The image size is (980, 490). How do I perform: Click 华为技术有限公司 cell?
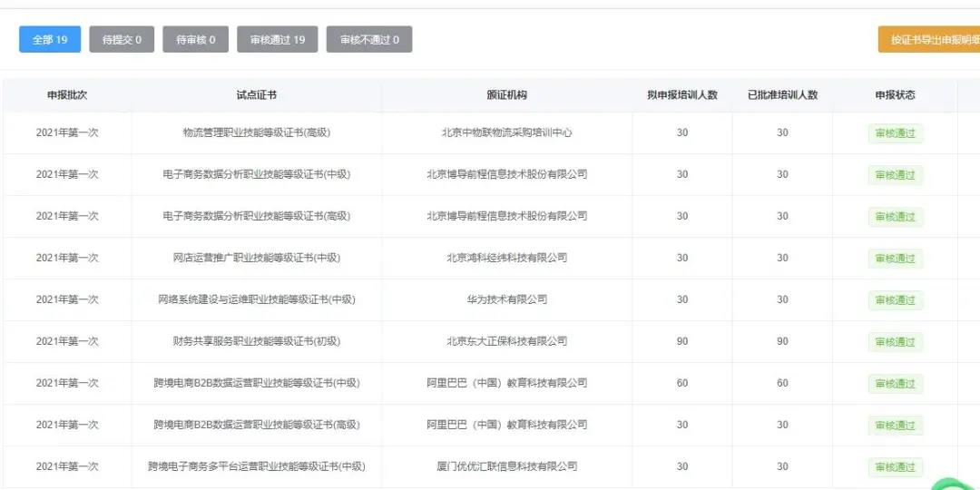(x=507, y=299)
